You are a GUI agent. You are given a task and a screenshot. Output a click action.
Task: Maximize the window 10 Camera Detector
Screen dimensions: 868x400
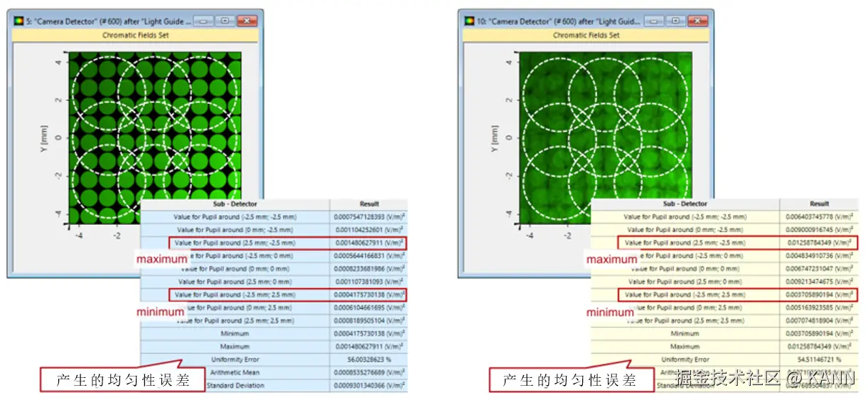[675, 21]
